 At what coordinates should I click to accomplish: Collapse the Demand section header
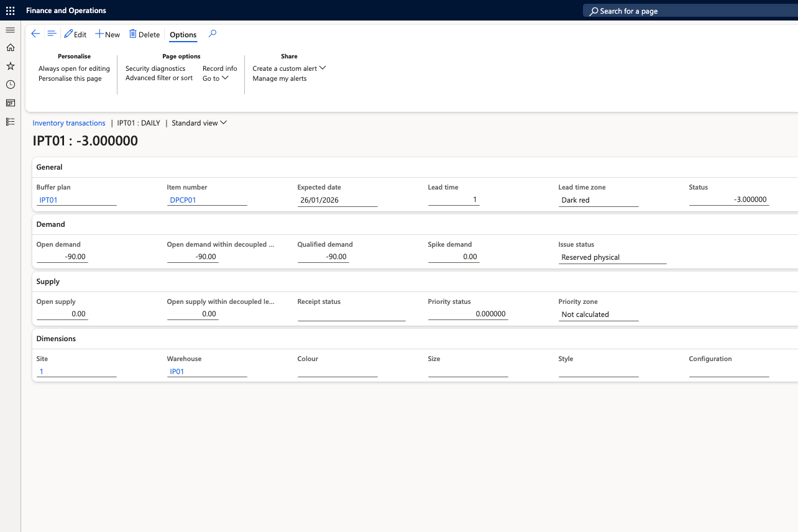click(x=51, y=224)
